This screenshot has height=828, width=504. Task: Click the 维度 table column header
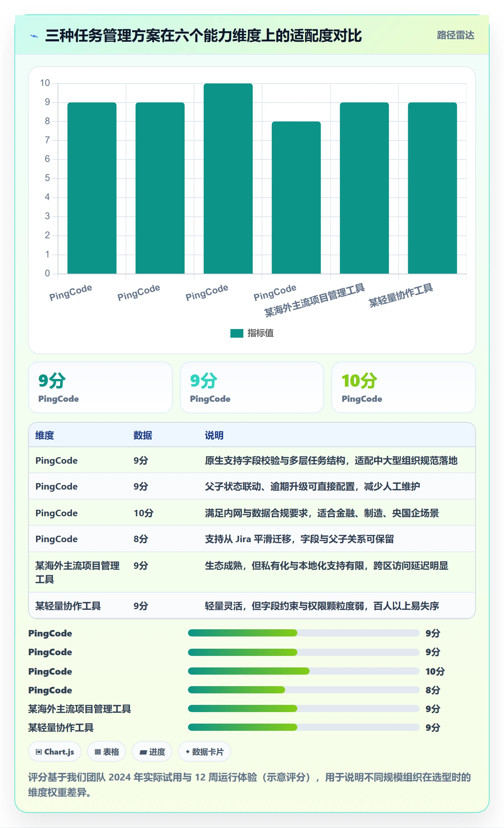[45, 435]
